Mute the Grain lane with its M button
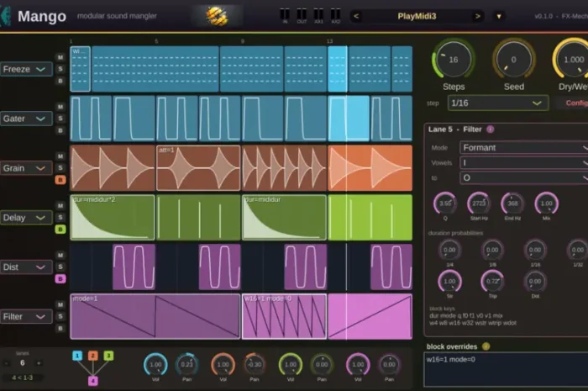This screenshot has height=391, width=588. click(x=60, y=156)
